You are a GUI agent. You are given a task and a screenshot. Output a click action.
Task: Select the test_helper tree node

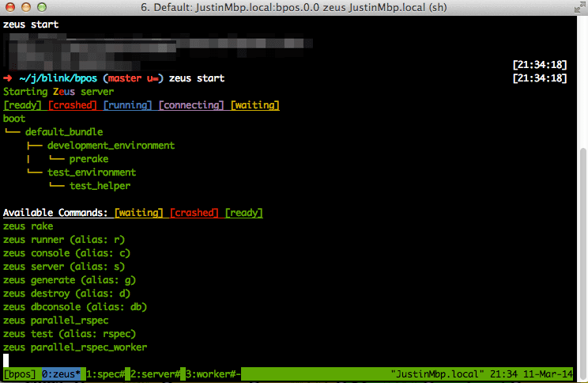[100, 186]
